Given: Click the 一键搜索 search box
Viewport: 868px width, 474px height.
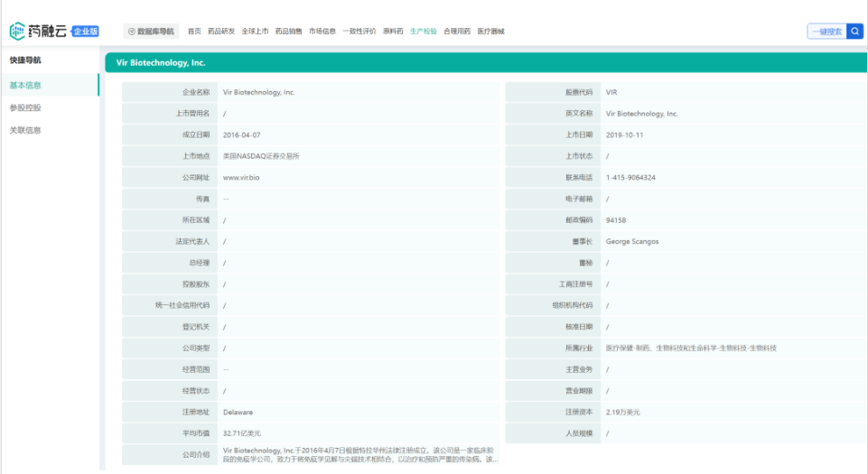Looking at the screenshot, I should (826, 32).
